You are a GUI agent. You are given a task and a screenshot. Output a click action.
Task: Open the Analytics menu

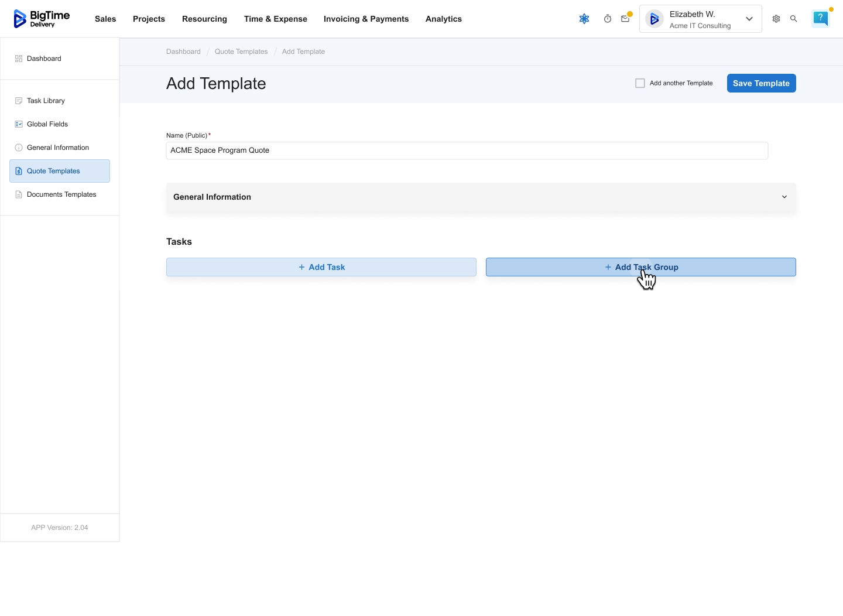pos(443,19)
